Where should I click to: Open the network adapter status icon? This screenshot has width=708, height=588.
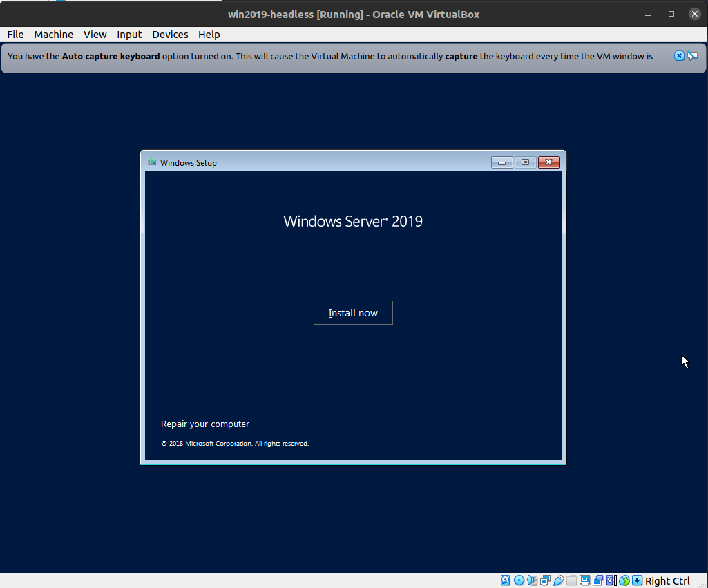pyautogui.click(x=546, y=580)
